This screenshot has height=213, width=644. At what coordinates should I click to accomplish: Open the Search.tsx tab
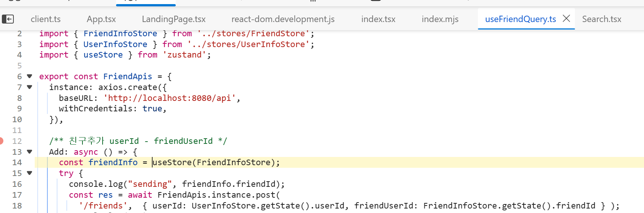[601, 19]
